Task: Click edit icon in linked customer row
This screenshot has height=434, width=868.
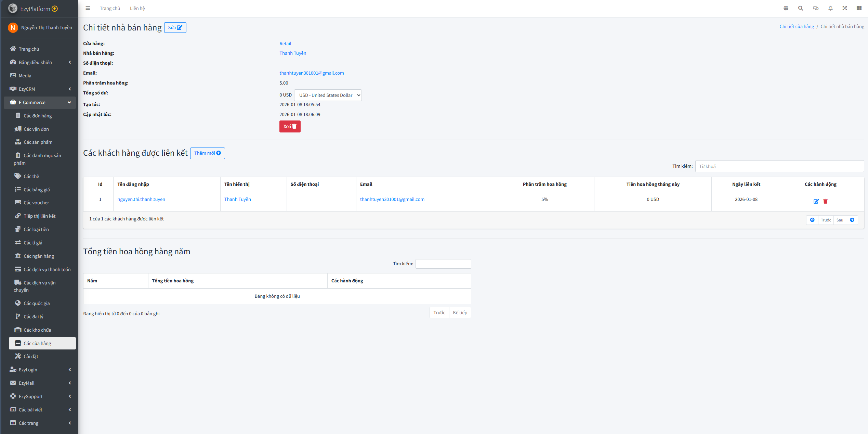Action: pyautogui.click(x=816, y=201)
